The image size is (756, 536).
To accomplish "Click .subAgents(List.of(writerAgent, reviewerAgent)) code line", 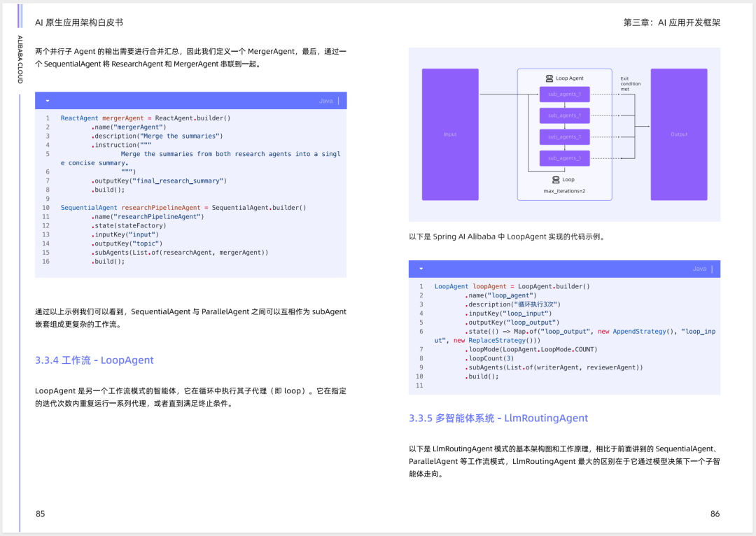I will click(554, 368).
